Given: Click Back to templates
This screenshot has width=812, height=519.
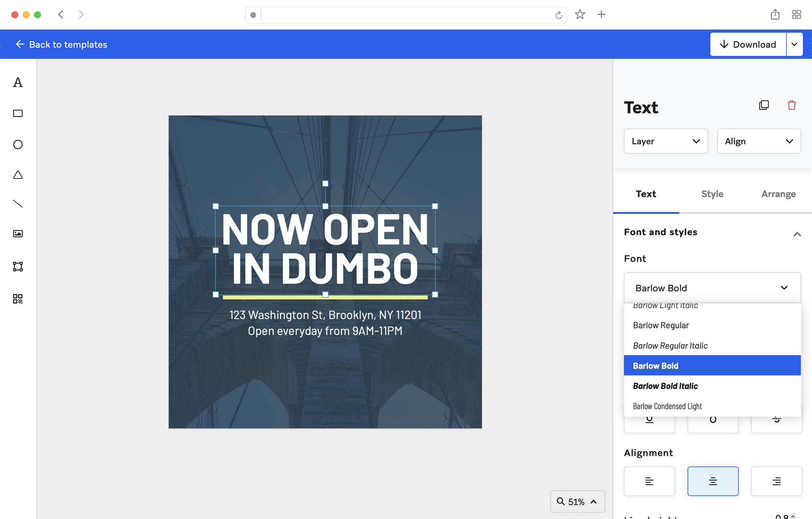Looking at the screenshot, I should click(x=61, y=44).
